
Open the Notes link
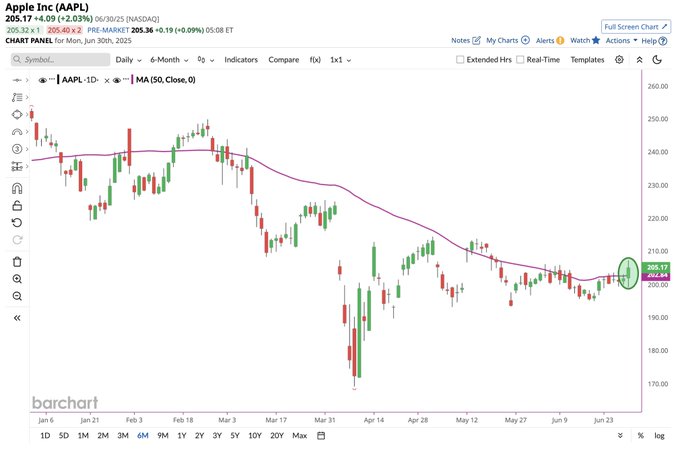466,40
